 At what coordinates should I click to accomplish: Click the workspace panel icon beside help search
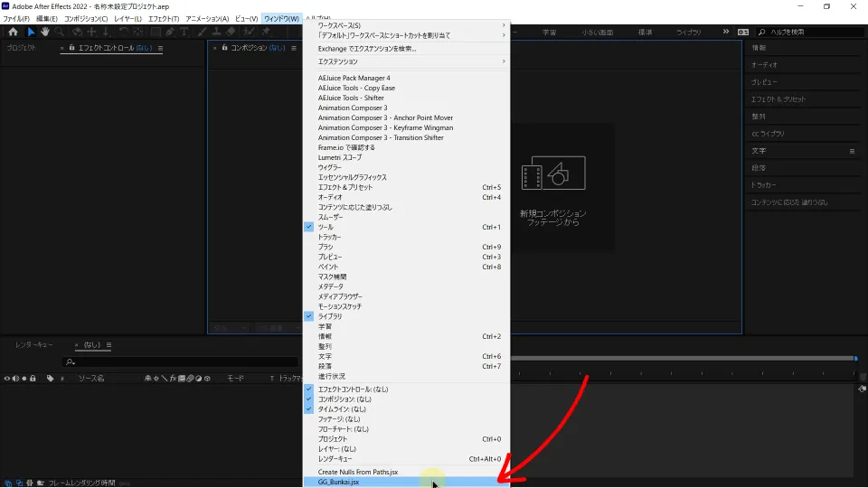point(743,33)
